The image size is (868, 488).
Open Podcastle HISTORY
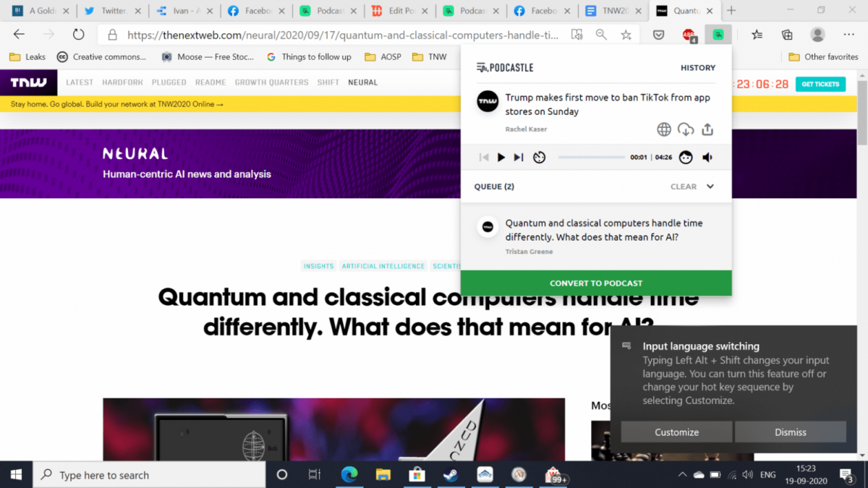(x=698, y=68)
